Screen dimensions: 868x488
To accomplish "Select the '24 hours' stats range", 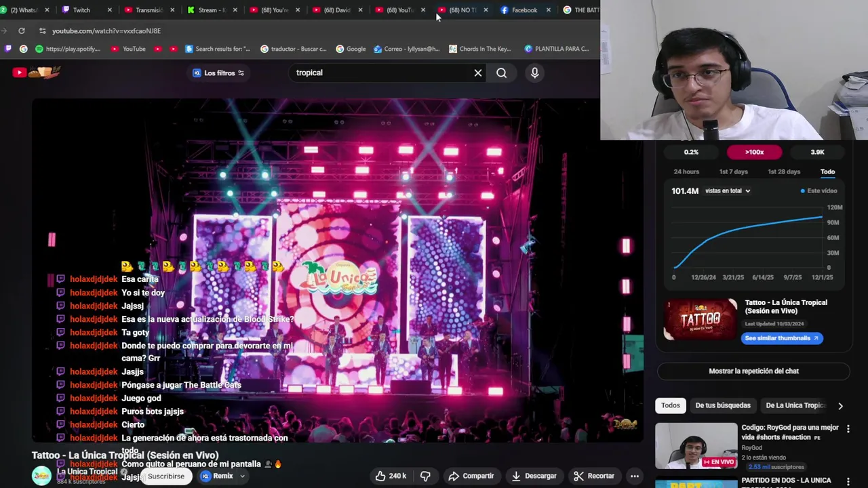I will tap(686, 171).
